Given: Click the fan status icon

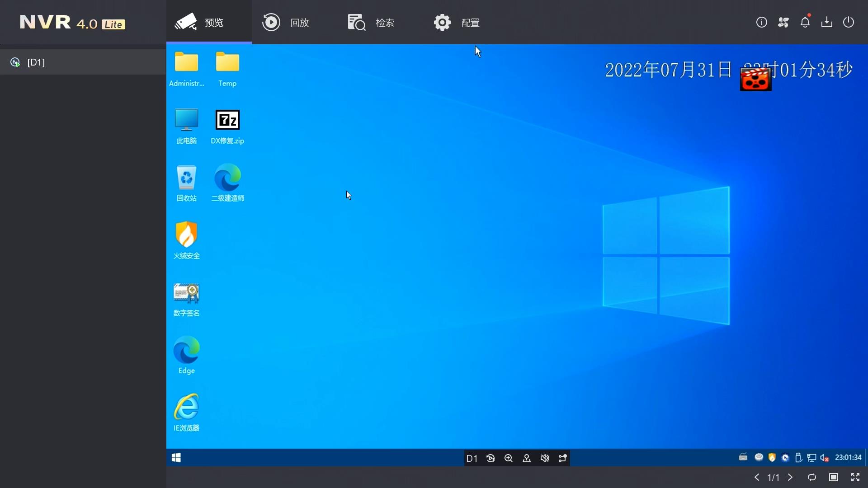Looking at the screenshot, I should [783, 22].
